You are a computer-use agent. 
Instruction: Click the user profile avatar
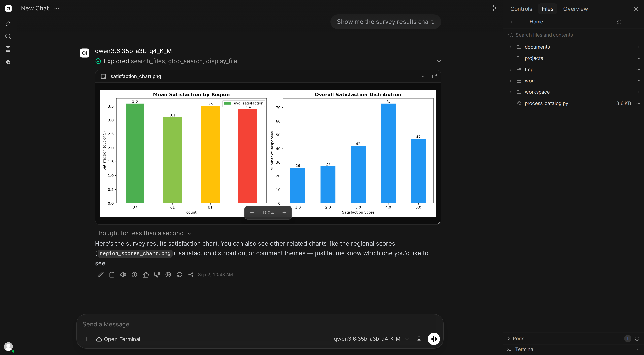[x=8, y=347]
